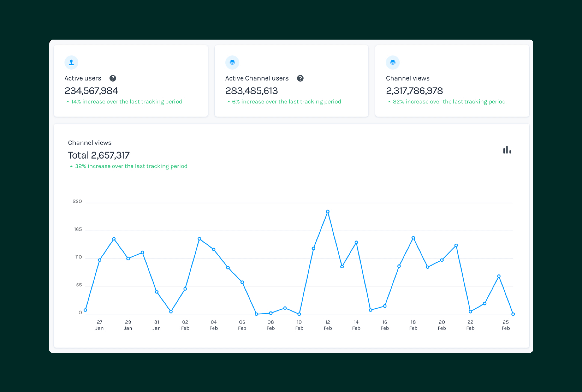Select the data point at 18 Feb
The image size is (582, 392).
pyautogui.click(x=413, y=238)
